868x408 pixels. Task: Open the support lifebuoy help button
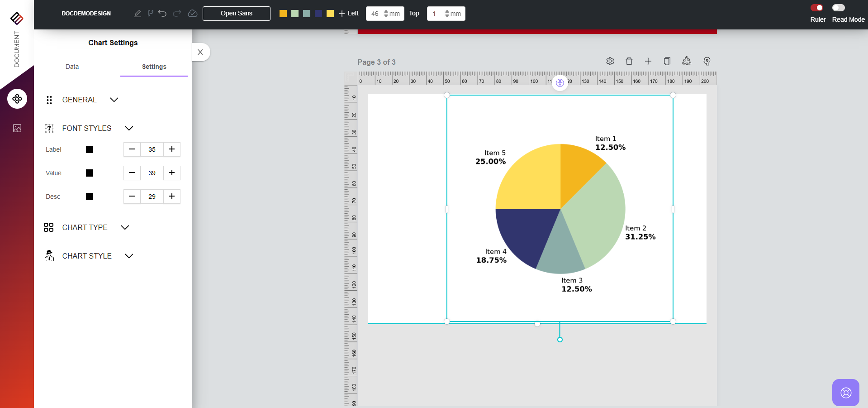(846, 393)
